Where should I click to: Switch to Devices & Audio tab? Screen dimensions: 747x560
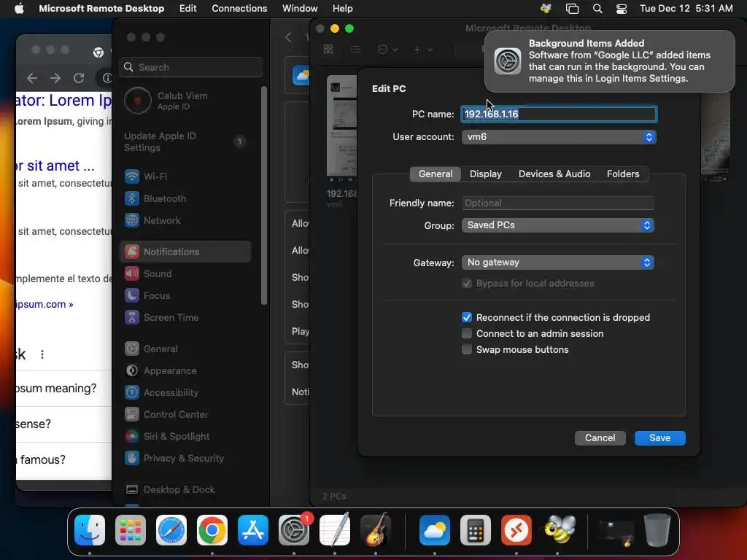pyautogui.click(x=554, y=174)
